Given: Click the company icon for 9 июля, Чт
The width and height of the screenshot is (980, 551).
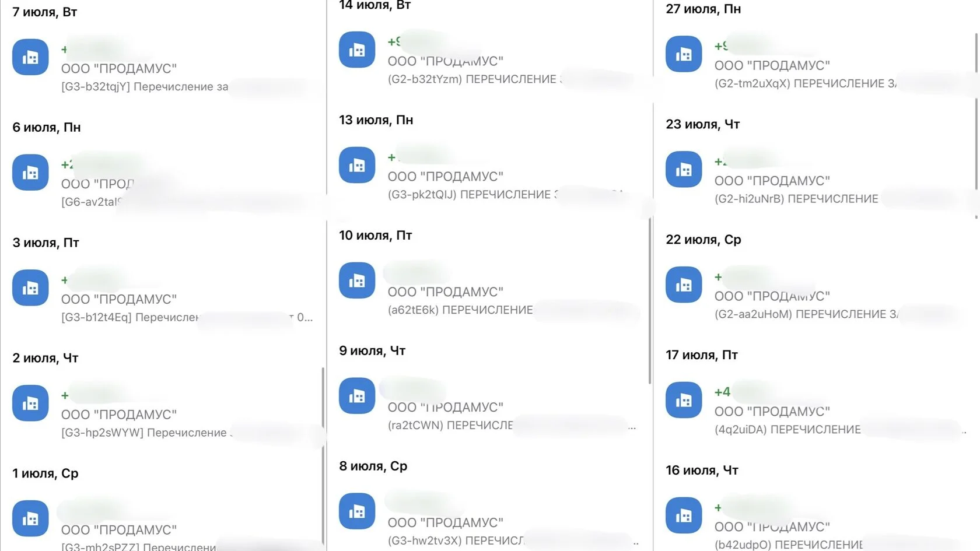Looking at the screenshot, I should tap(357, 396).
